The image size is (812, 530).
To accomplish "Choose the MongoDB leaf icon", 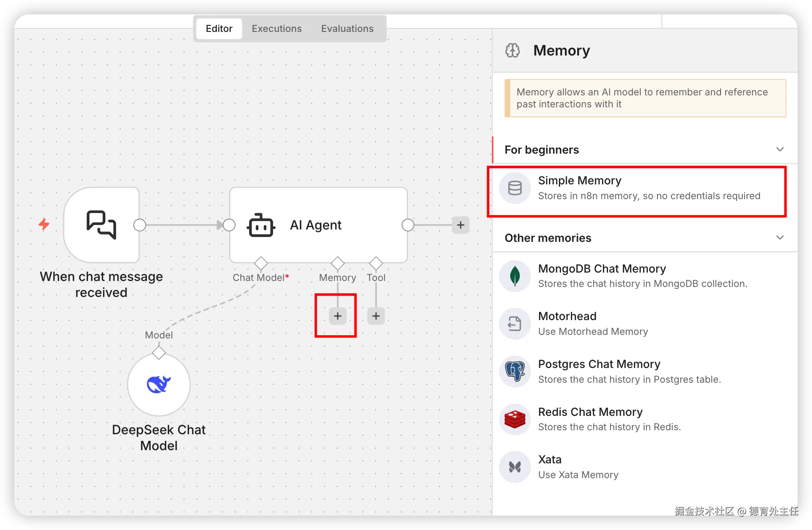I will coord(515,276).
